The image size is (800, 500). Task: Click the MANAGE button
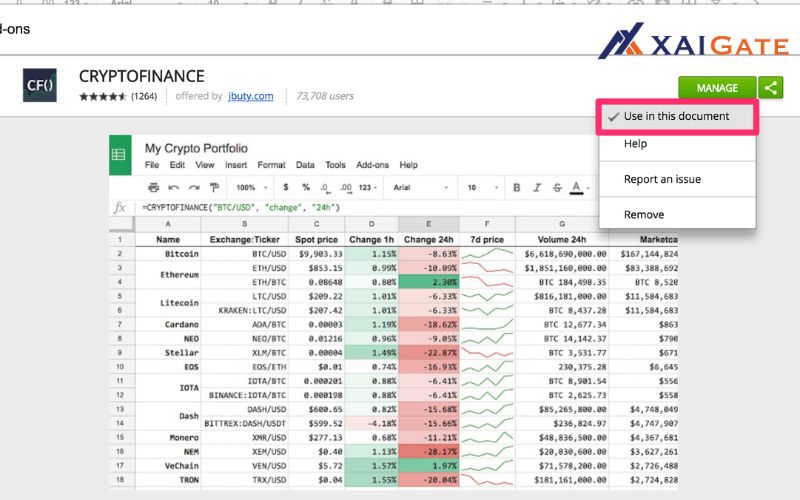click(x=717, y=88)
